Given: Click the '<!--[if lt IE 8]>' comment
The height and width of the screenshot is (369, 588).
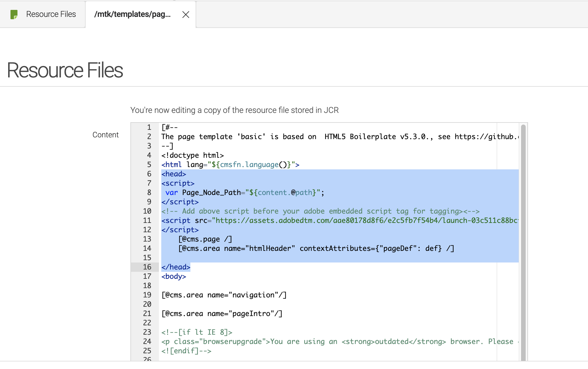Looking at the screenshot, I should click(x=197, y=332).
